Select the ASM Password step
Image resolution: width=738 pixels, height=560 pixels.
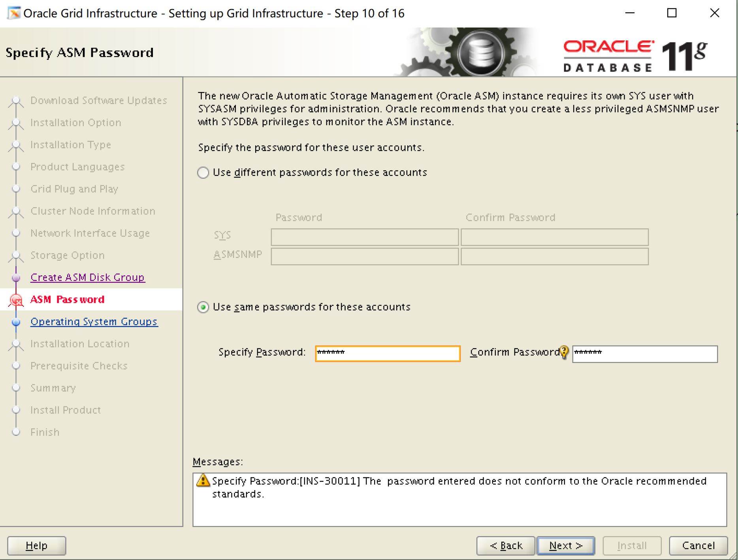(67, 299)
